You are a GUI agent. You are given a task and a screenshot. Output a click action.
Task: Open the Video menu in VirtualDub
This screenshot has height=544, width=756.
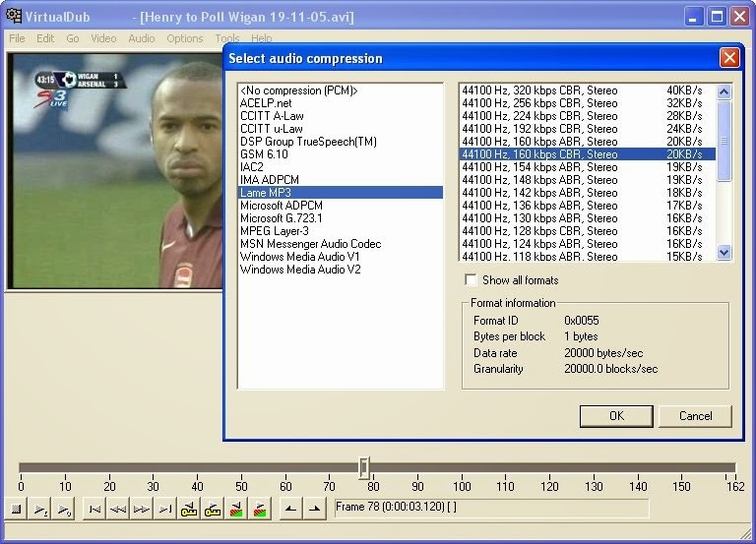click(x=103, y=38)
